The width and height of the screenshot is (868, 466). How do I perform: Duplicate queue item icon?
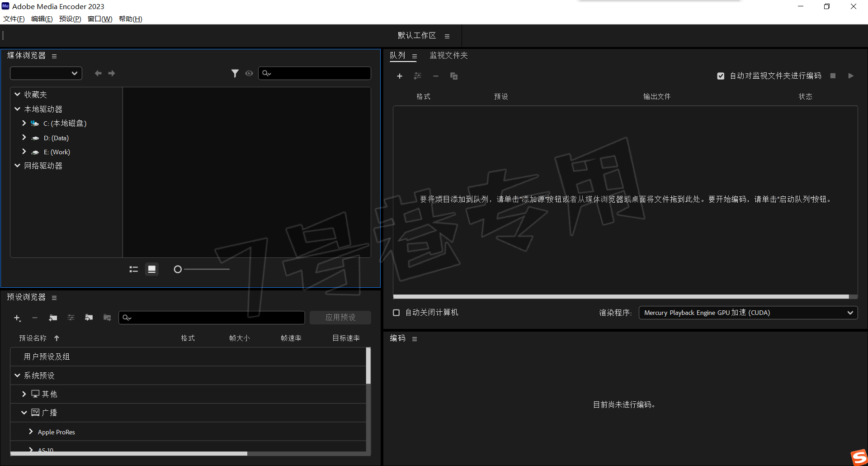pyautogui.click(x=454, y=76)
